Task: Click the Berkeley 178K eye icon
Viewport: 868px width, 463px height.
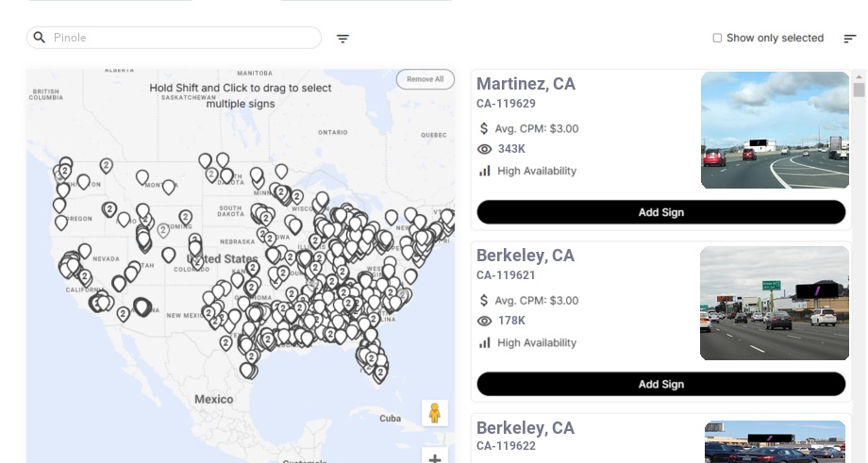Action: pos(485,321)
